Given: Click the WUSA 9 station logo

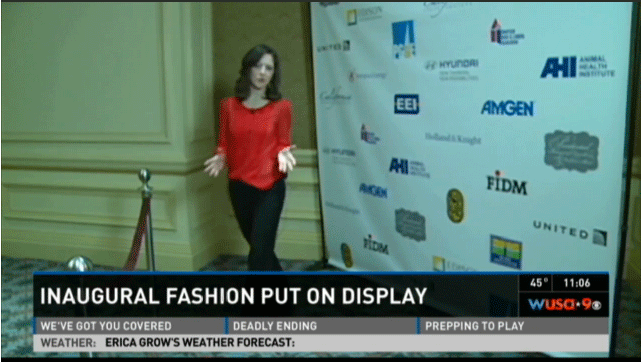Looking at the screenshot, I should pyautogui.click(x=564, y=304).
